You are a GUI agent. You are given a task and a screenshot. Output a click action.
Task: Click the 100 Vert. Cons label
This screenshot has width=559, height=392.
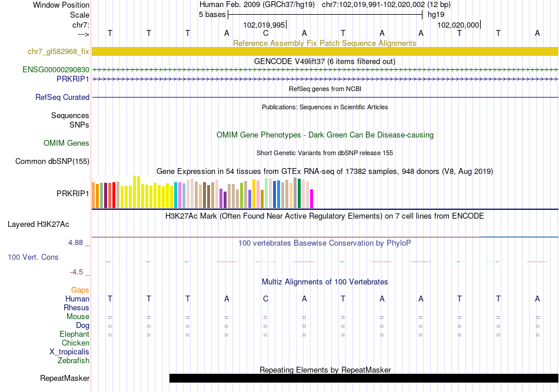click(x=33, y=257)
